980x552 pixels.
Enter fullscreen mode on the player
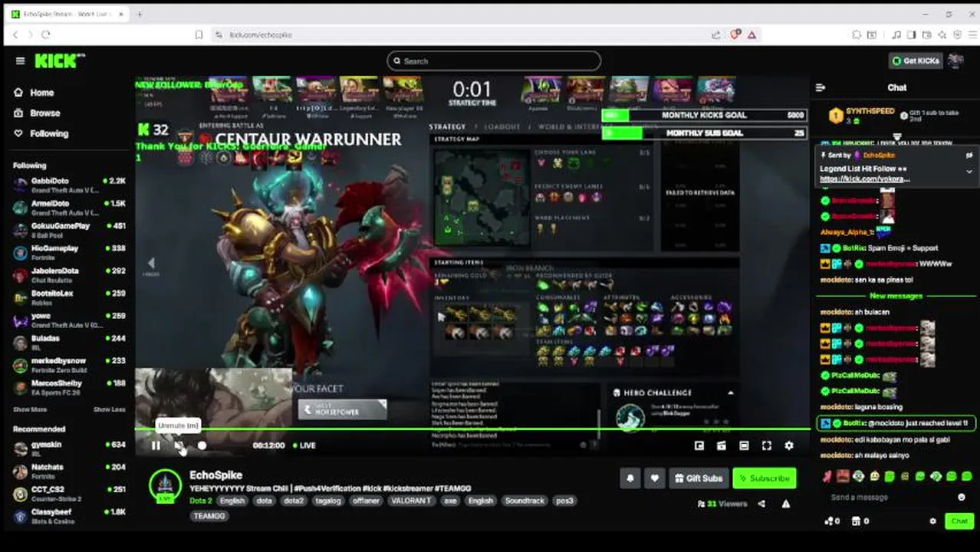coord(766,445)
